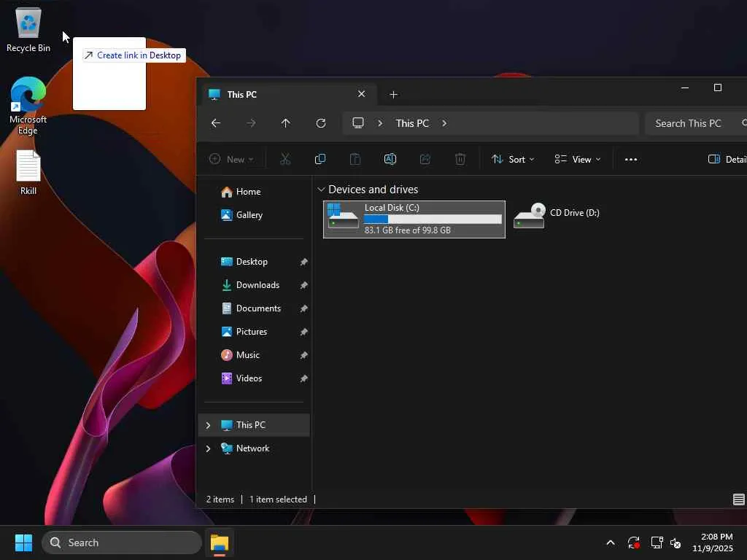Click the Paste clipboard icon

coord(355,159)
